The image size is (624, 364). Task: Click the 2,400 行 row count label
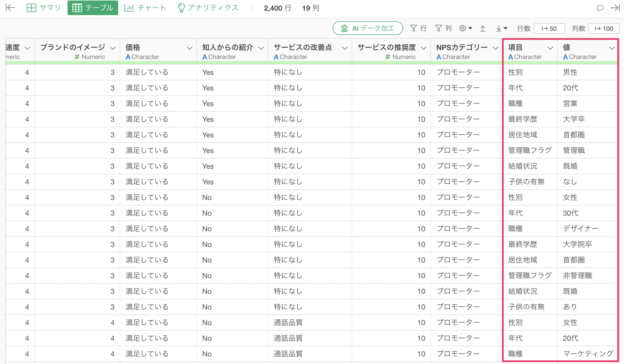click(278, 8)
